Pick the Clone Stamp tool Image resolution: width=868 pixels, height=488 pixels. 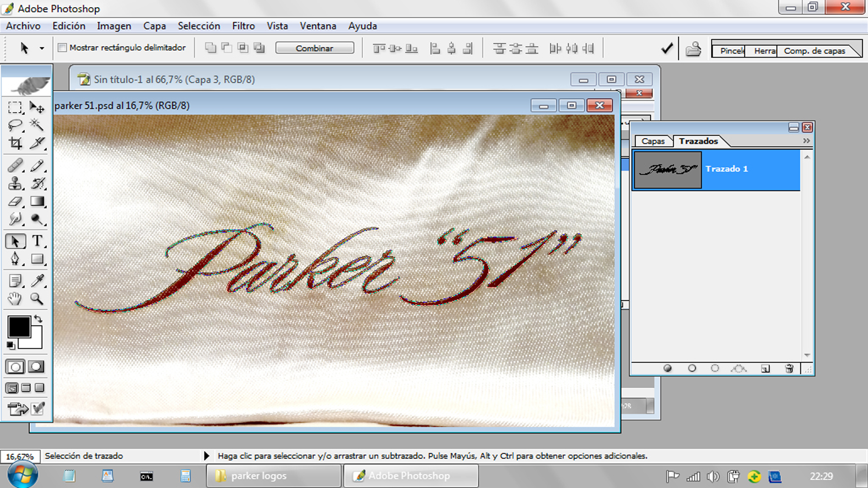[15, 184]
